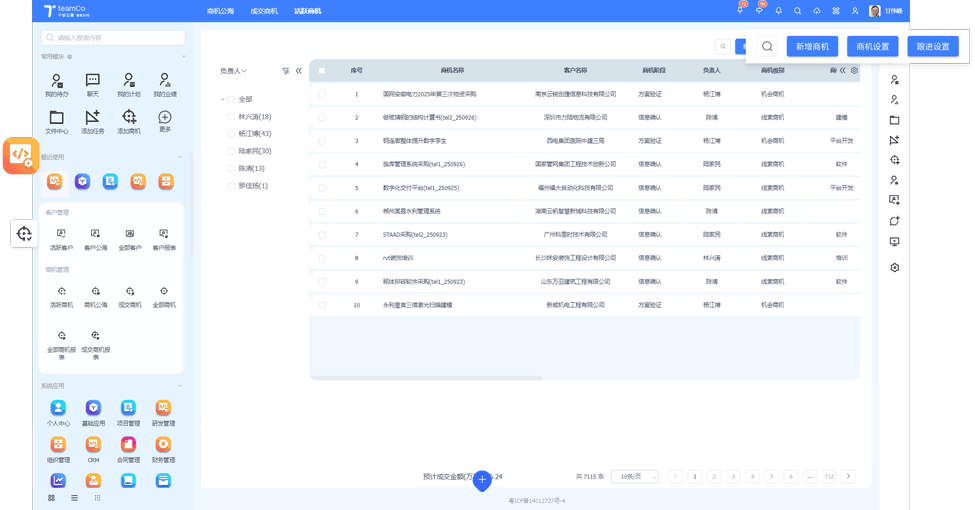Image resolution: width=975 pixels, height=510 pixels.
Task: Switch to the 商机公海 top tab
Action: tap(220, 11)
